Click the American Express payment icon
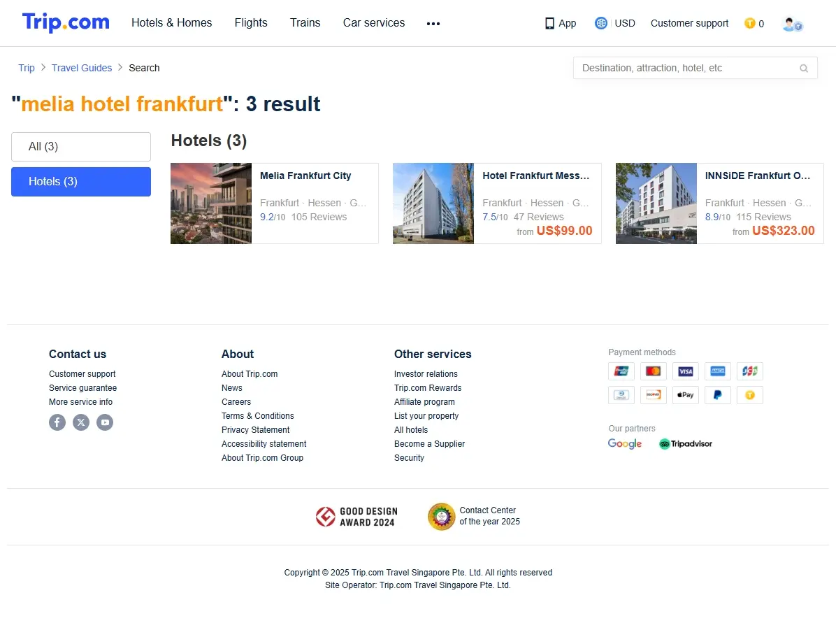The width and height of the screenshot is (836, 644). click(718, 371)
